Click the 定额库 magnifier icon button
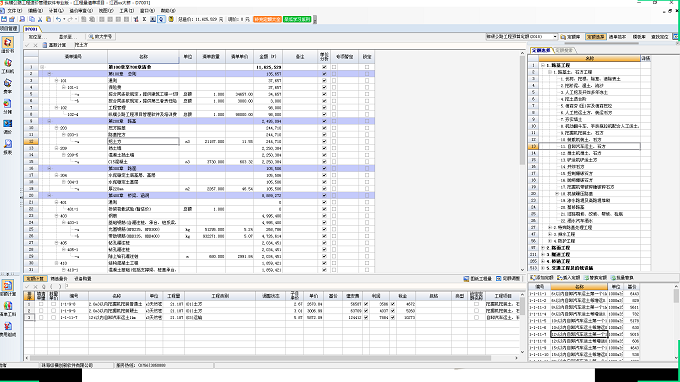The width and height of the screenshot is (680, 382). pos(570,37)
